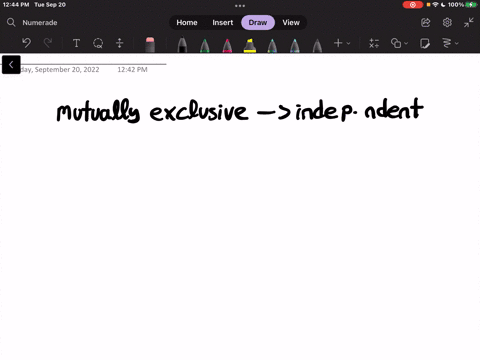Choose the fifth pen with teal tip
Viewport: 480px width, 360px height.
click(272, 45)
